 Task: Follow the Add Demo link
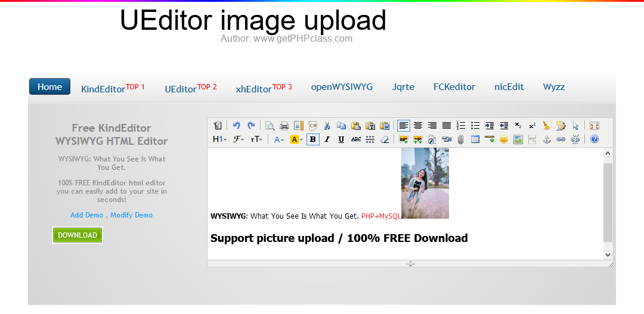coord(86,215)
